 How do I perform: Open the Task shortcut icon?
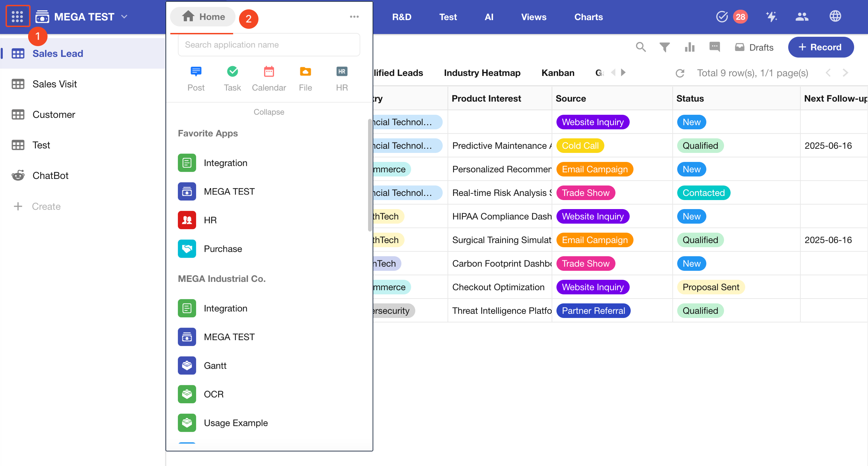[232, 72]
